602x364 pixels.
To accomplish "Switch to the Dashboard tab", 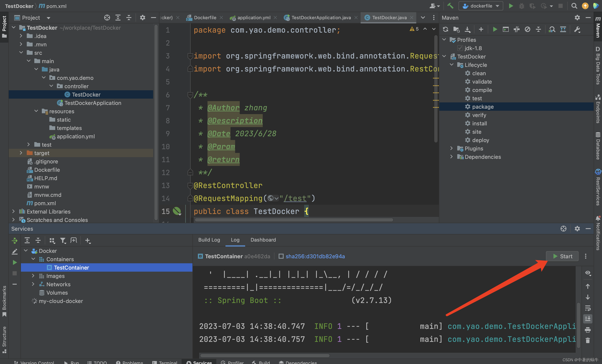I will 263,240.
